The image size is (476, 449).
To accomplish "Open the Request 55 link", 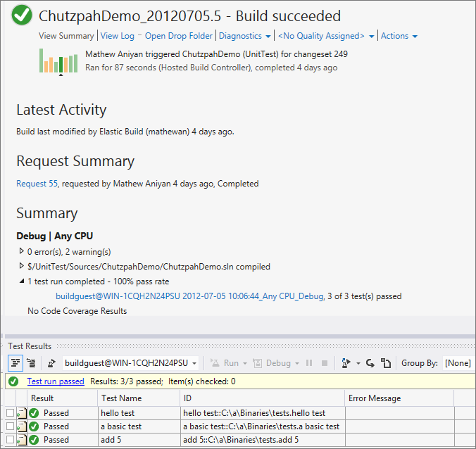I will coord(37,184).
